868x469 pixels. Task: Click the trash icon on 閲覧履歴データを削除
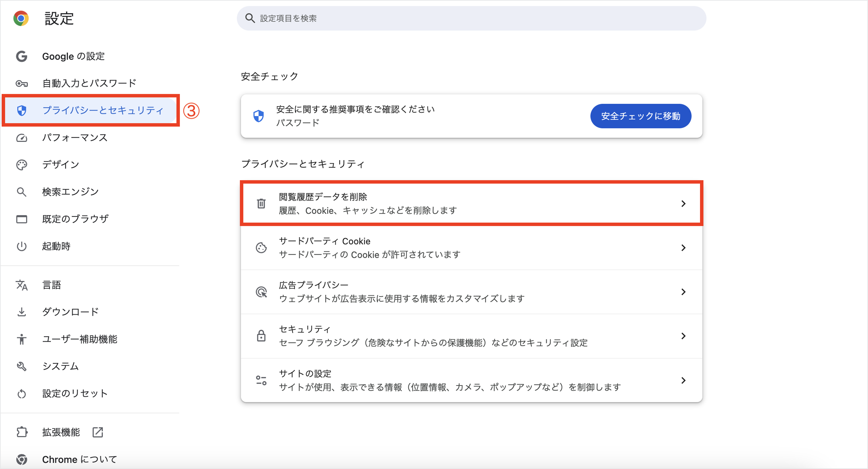click(261, 203)
